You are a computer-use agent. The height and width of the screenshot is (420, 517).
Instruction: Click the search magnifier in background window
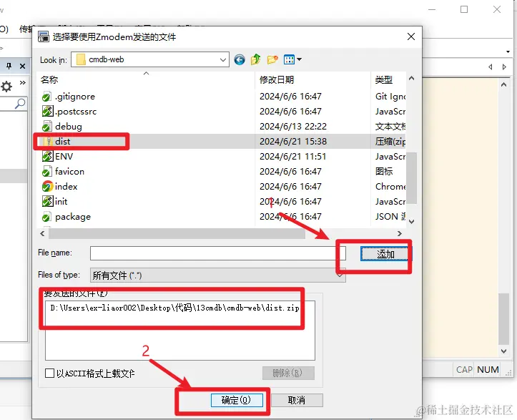pos(20,103)
